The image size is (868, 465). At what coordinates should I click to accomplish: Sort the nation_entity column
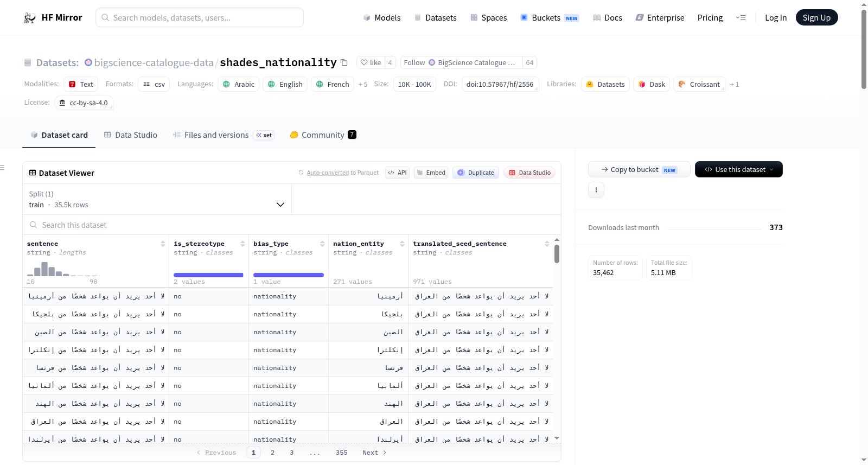(x=402, y=244)
